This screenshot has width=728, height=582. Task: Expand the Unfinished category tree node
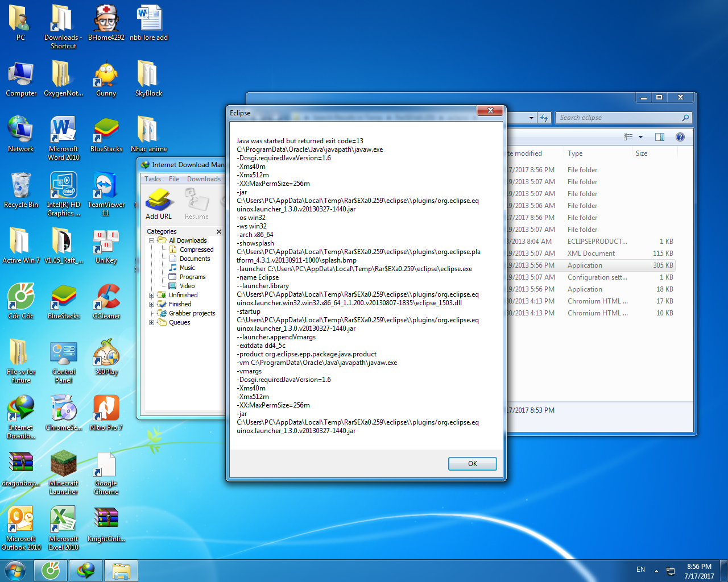152,295
